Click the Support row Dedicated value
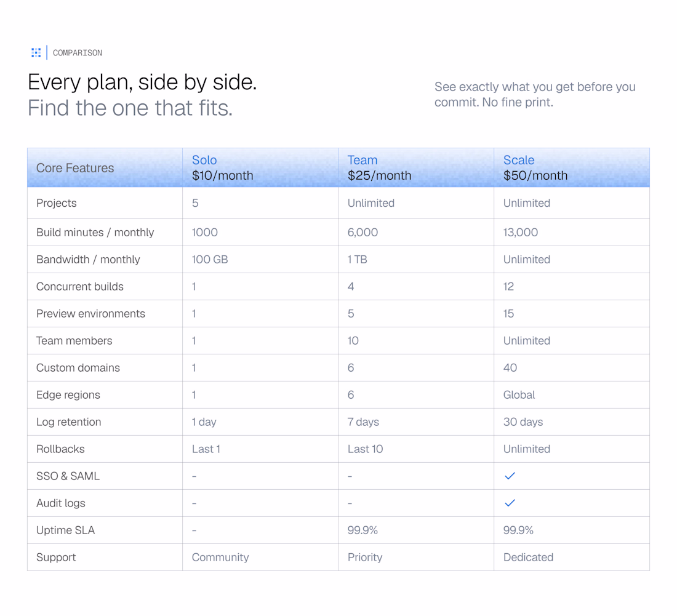Image resolution: width=677 pixels, height=616 pixels. pyautogui.click(x=528, y=557)
